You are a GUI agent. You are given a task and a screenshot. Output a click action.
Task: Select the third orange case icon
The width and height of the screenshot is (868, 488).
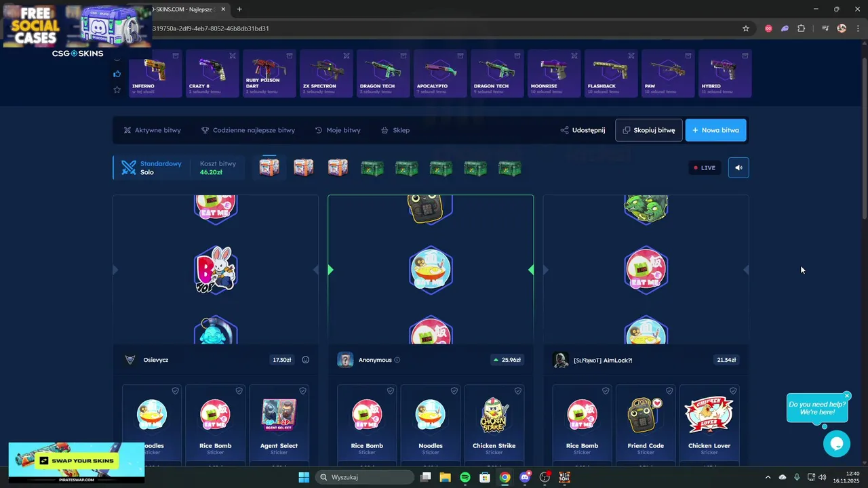pos(338,167)
